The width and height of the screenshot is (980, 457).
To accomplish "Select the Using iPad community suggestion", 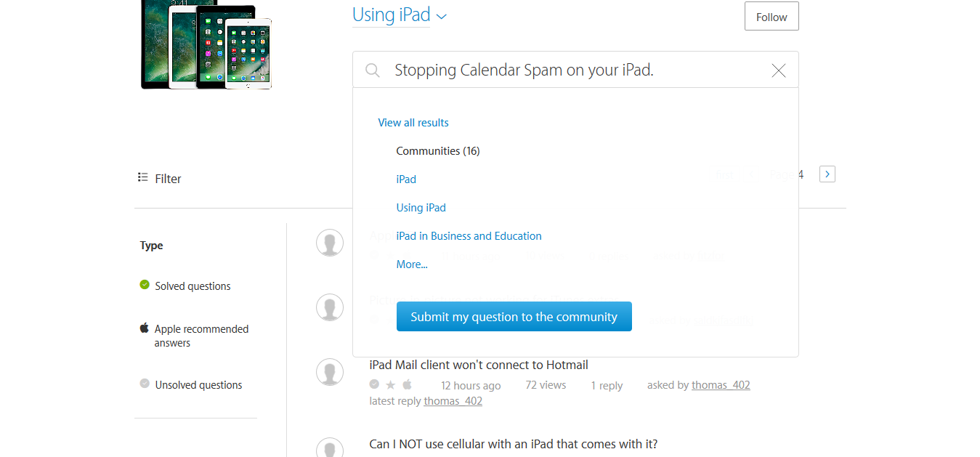I will 421,208.
